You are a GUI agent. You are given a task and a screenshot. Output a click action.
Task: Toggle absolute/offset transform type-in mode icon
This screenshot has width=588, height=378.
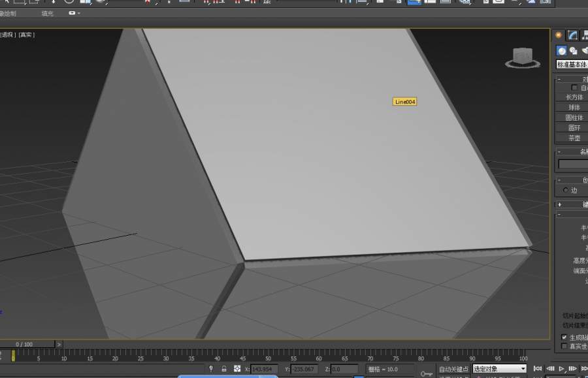[x=237, y=369]
